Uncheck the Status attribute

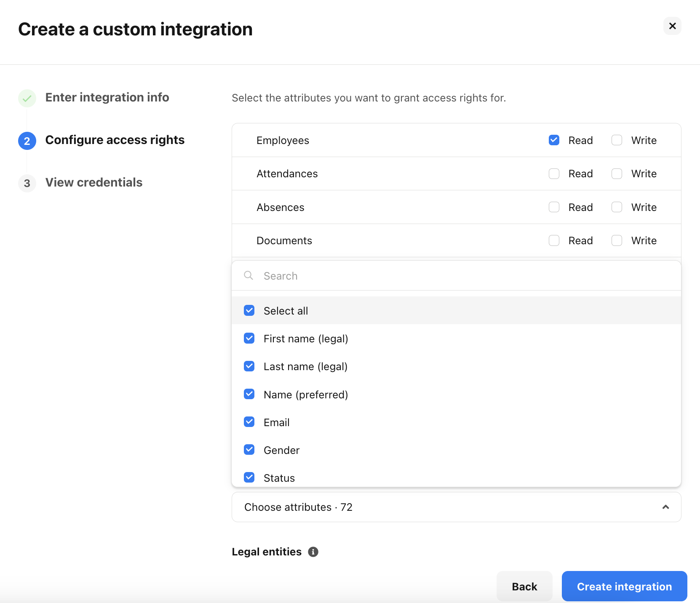click(249, 478)
